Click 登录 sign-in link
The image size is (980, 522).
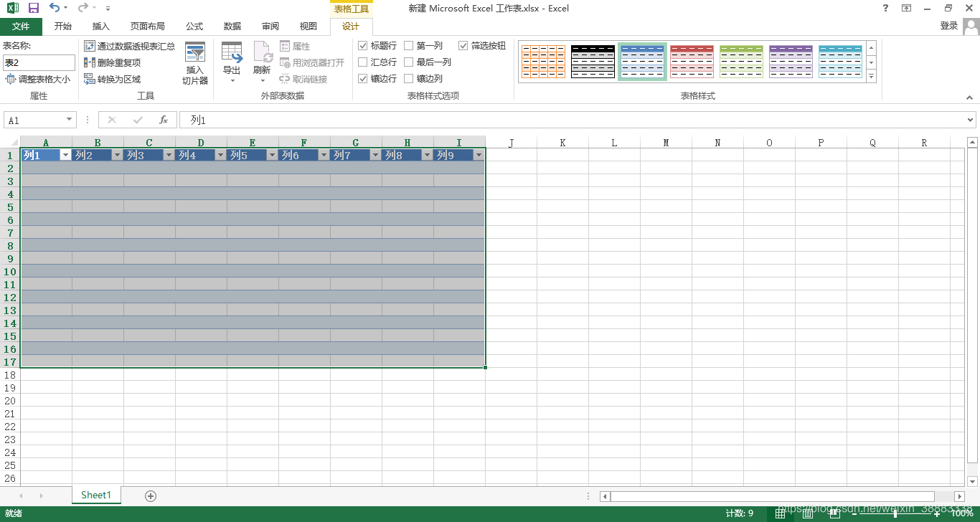point(949,26)
